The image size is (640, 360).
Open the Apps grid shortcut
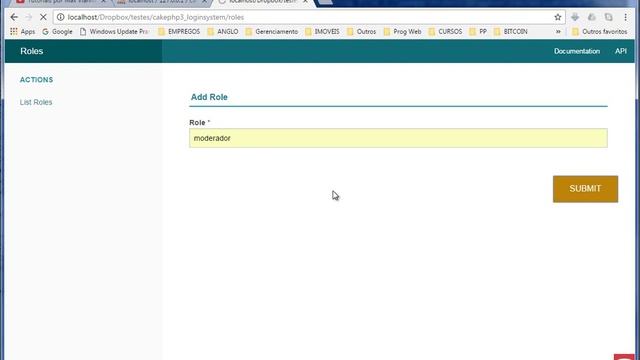[x=22, y=31]
